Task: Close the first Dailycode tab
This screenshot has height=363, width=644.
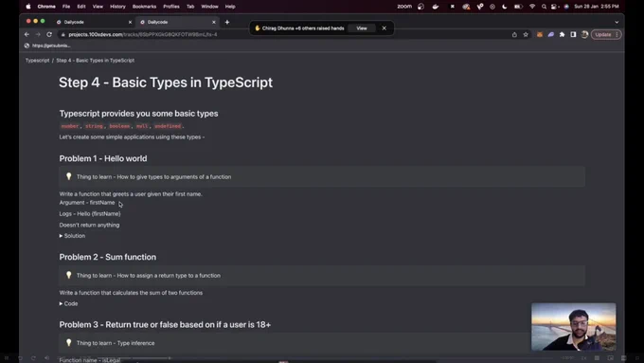Action: tap(130, 22)
